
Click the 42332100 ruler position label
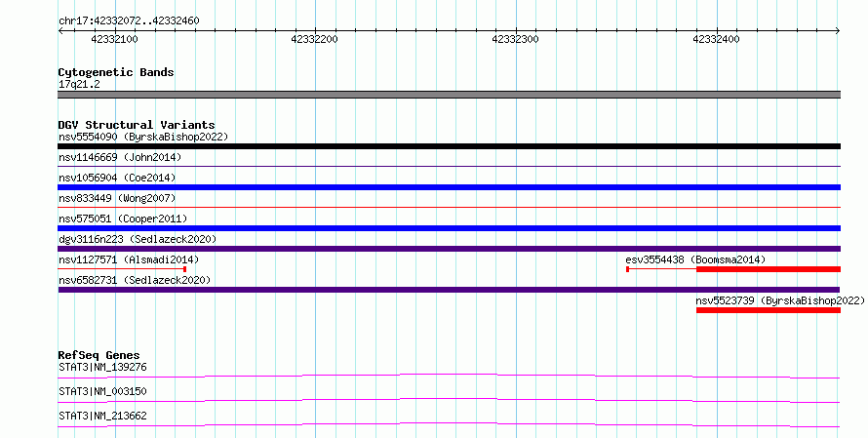point(114,39)
